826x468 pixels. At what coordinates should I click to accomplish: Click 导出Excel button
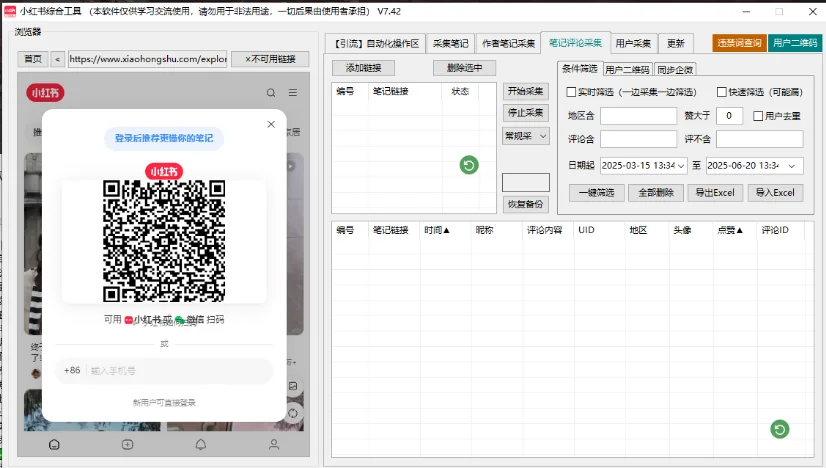click(x=715, y=193)
